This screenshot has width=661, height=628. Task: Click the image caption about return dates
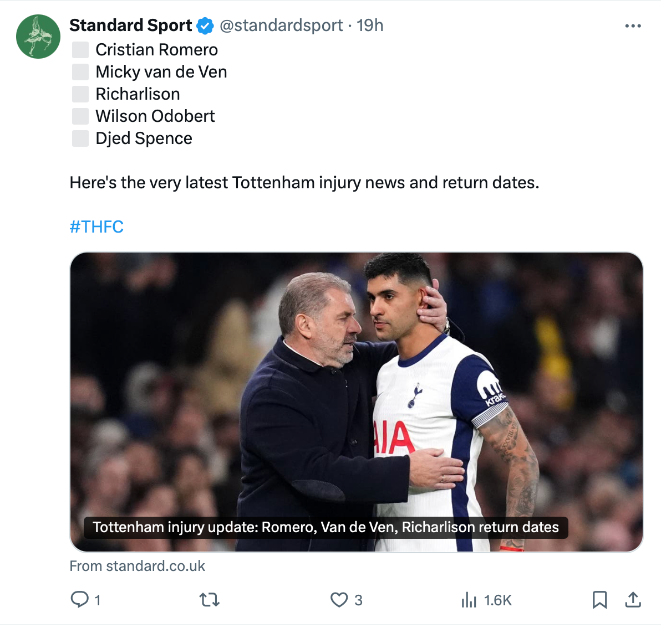[325, 527]
